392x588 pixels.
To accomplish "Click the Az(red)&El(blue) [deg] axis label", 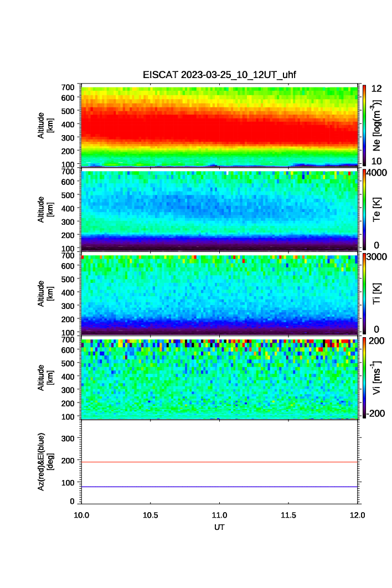I will [45, 461].
